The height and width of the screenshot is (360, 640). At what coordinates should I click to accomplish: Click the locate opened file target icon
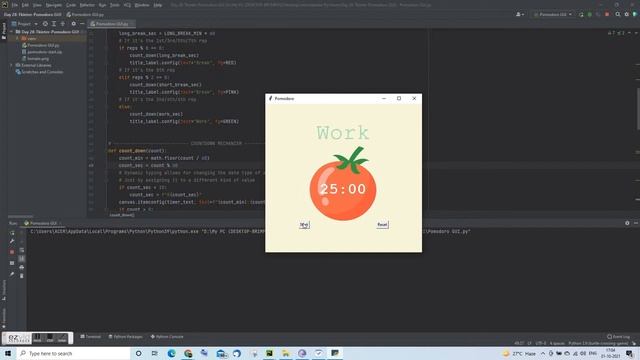(x=45, y=24)
